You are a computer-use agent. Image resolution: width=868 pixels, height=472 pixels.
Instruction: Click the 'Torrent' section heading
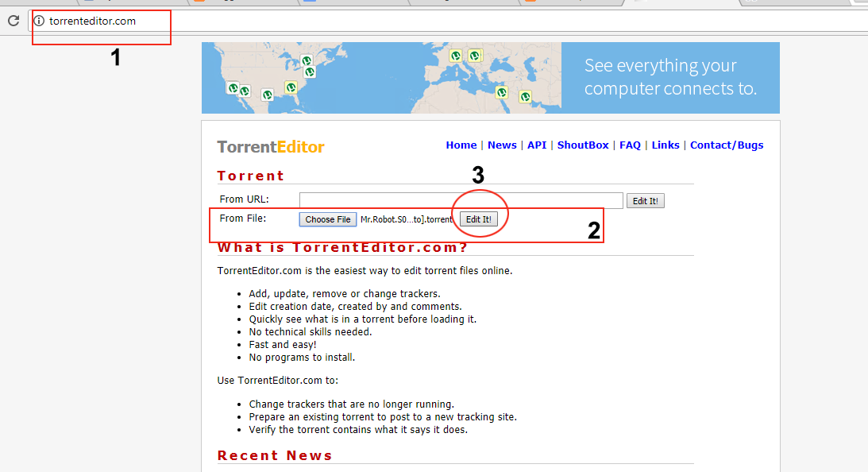[250, 176]
